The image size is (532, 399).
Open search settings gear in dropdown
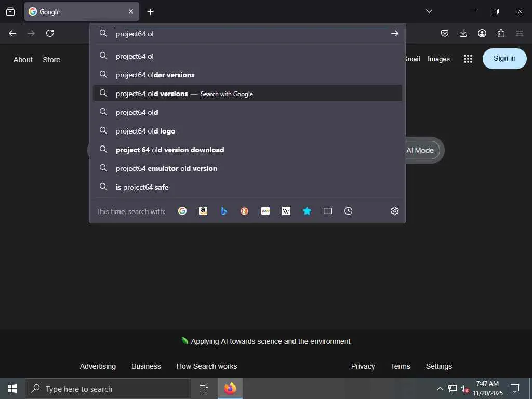point(395,211)
